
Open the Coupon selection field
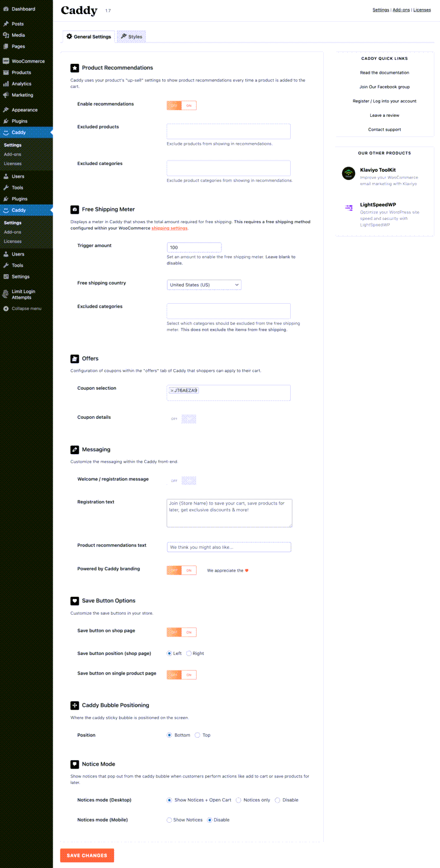(x=229, y=393)
